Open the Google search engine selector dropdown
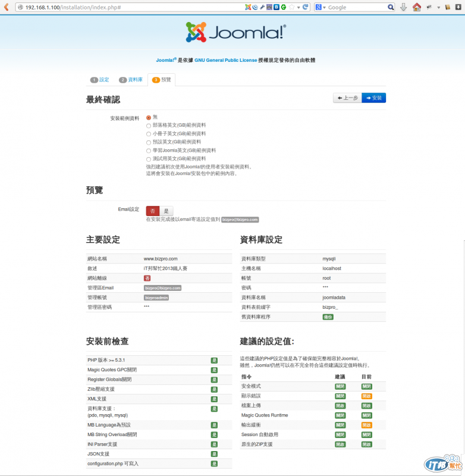Screen dimensions: 465x476 [321, 7]
